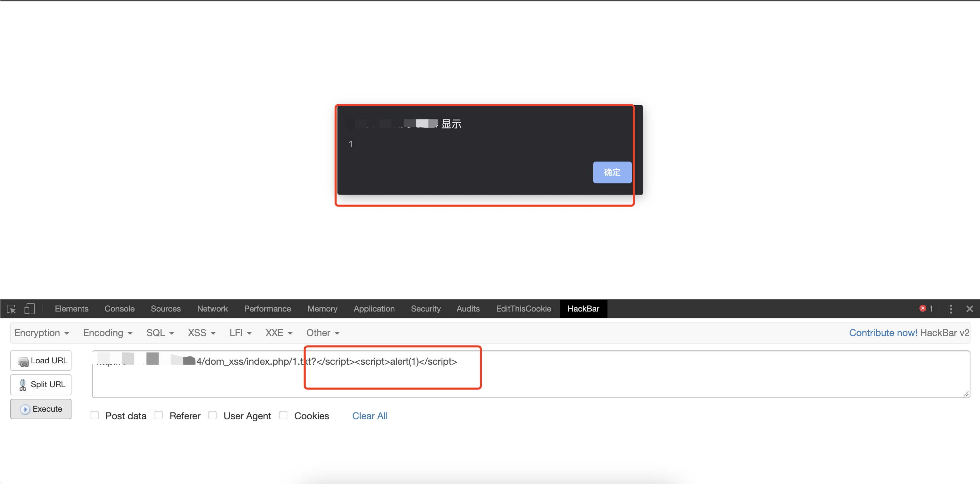
Task: Enable the Post data checkbox
Action: tap(95, 415)
